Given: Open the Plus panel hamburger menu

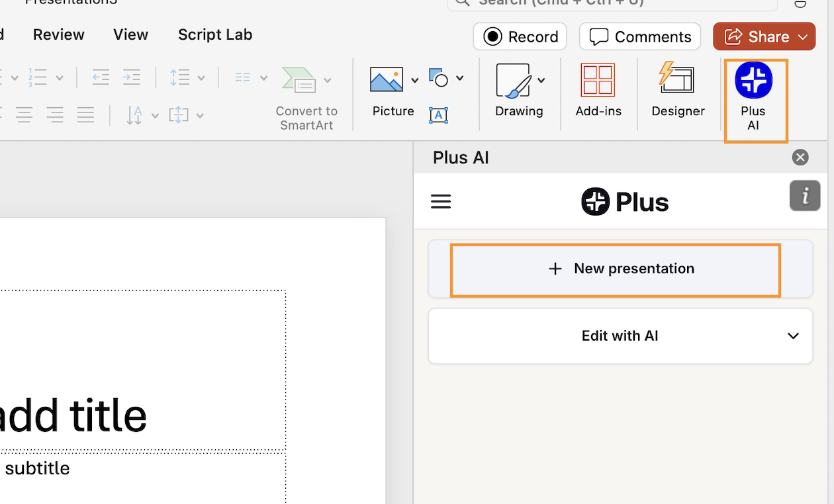Looking at the screenshot, I should coord(441,202).
